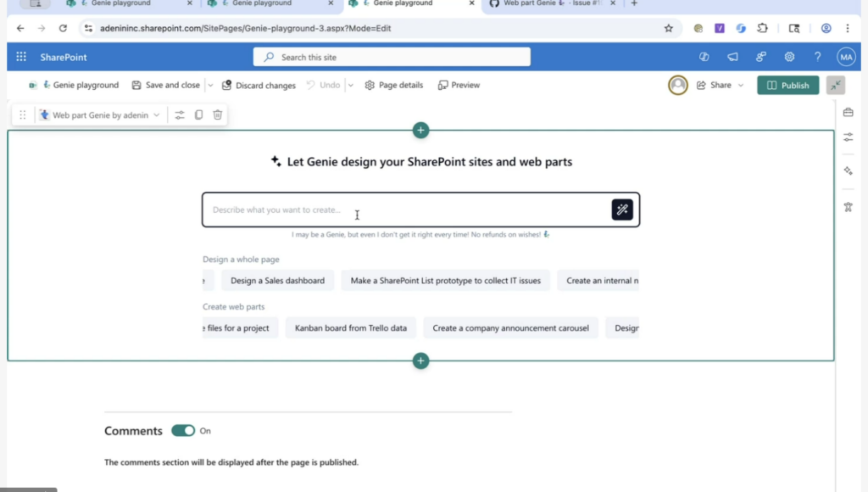Viewport: 868px width, 492px height.
Task: Click the SharePoint header link
Action: (64, 57)
